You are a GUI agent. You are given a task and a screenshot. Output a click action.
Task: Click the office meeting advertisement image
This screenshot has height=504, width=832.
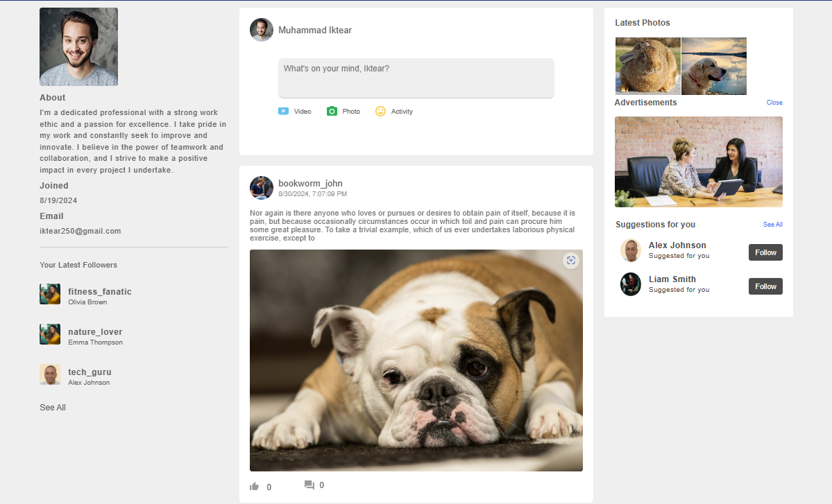(698, 162)
